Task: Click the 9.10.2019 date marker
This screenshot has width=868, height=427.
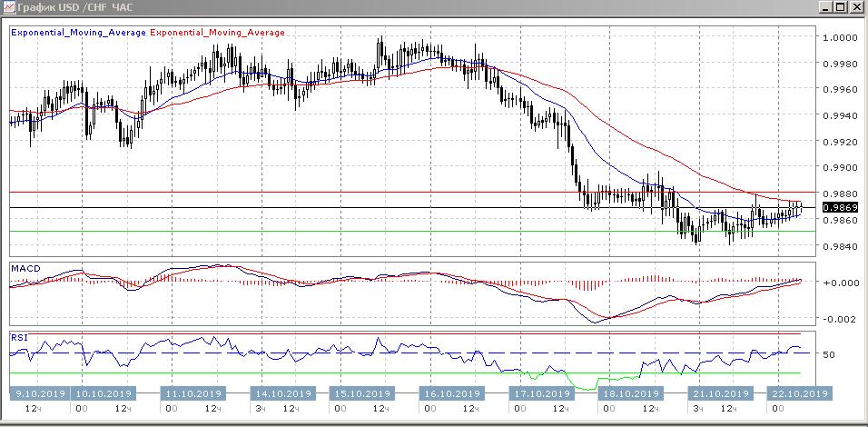Action: (x=39, y=393)
